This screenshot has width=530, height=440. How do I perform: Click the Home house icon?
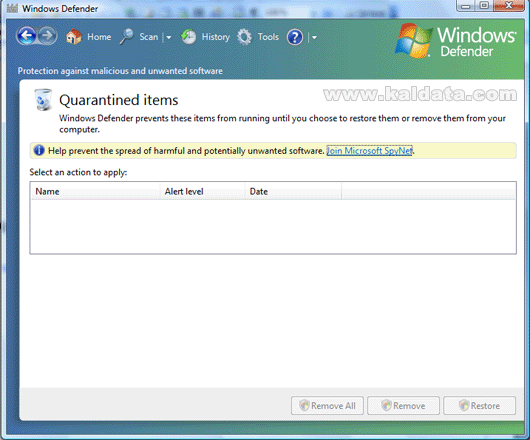pos(74,36)
